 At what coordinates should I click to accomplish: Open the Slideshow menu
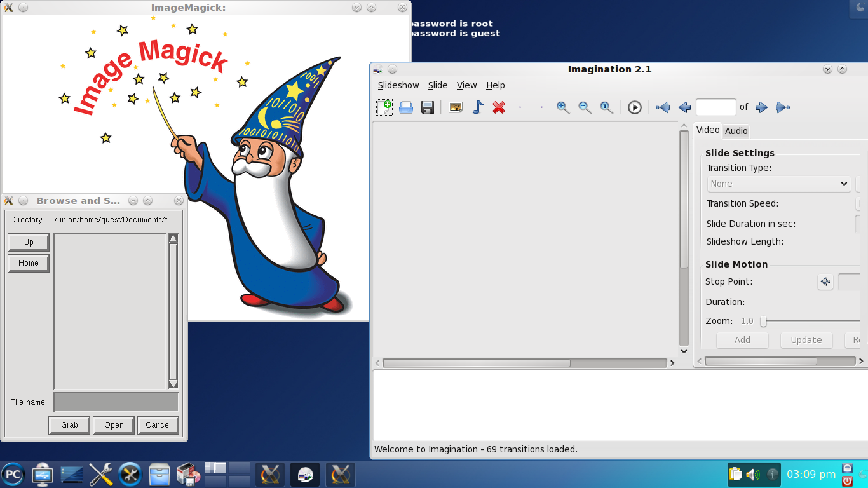coord(398,85)
